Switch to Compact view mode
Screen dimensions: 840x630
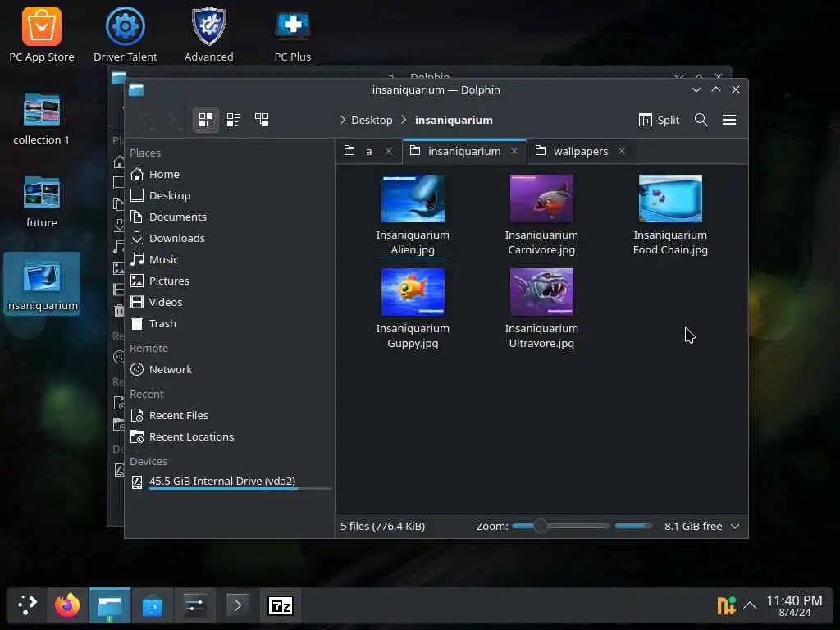tap(234, 120)
